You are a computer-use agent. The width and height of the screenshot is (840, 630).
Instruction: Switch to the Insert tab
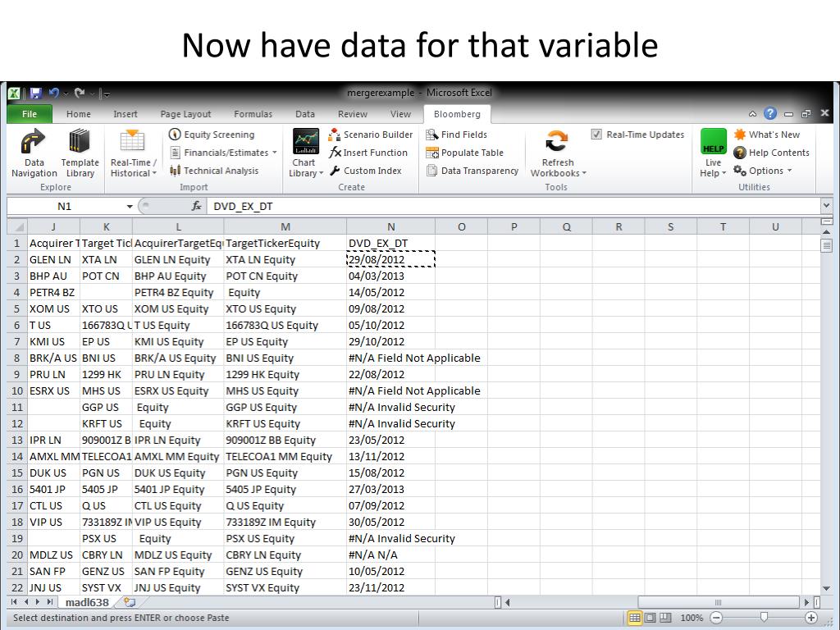pyautogui.click(x=126, y=114)
